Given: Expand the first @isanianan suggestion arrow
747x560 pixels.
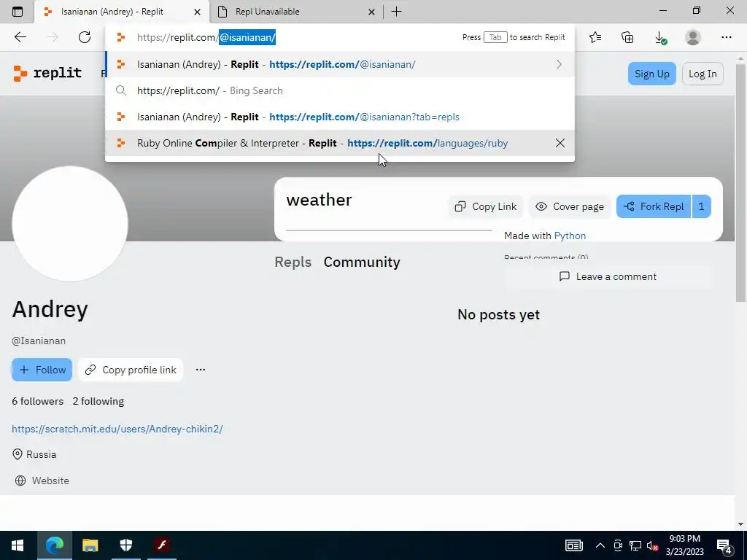Looking at the screenshot, I should [560, 64].
